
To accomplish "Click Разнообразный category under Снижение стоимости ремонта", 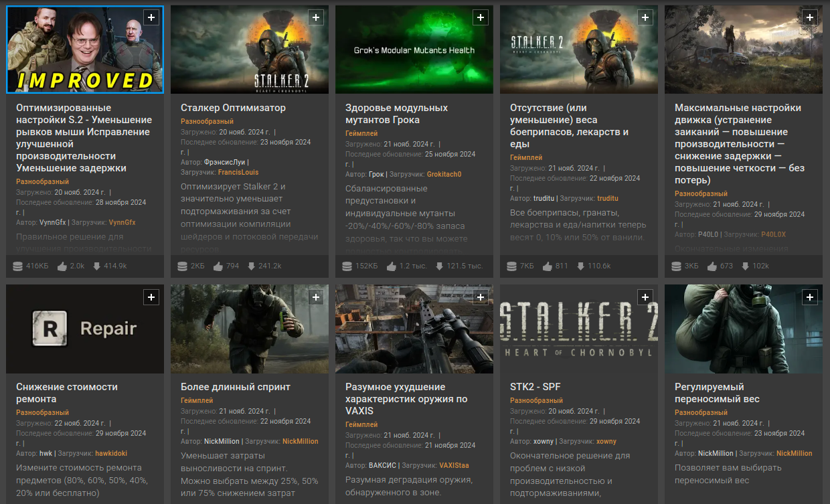I will coord(42,413).
